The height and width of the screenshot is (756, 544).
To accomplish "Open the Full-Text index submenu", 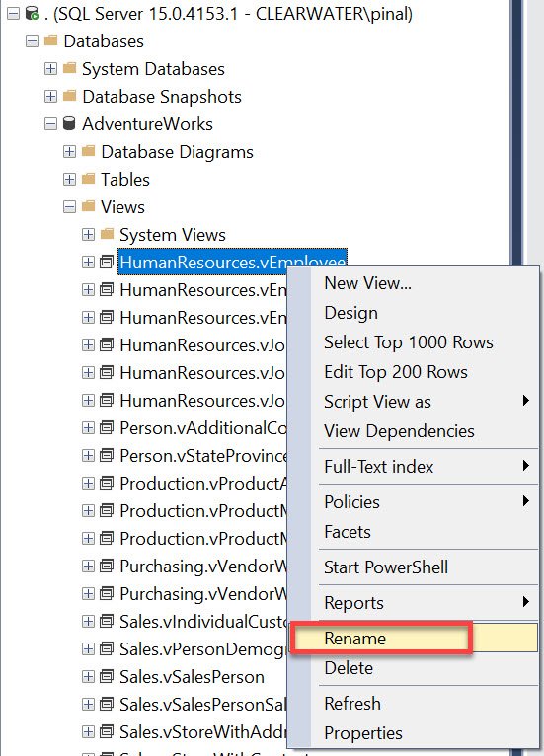I will pos(414,466).
